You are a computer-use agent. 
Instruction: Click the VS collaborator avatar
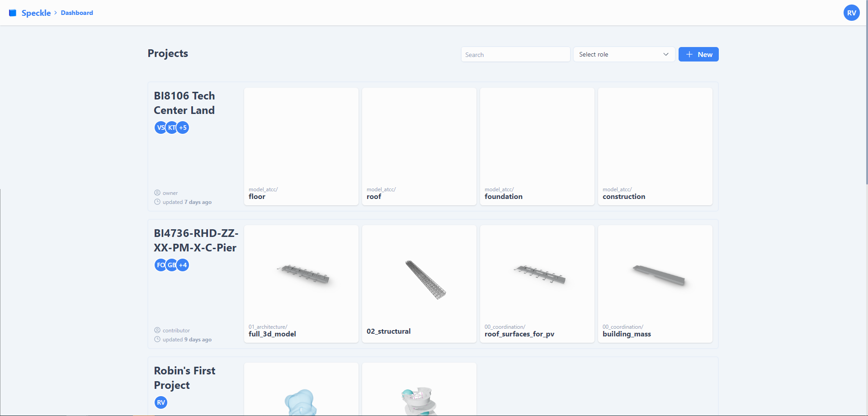click(x=161, y=128)
